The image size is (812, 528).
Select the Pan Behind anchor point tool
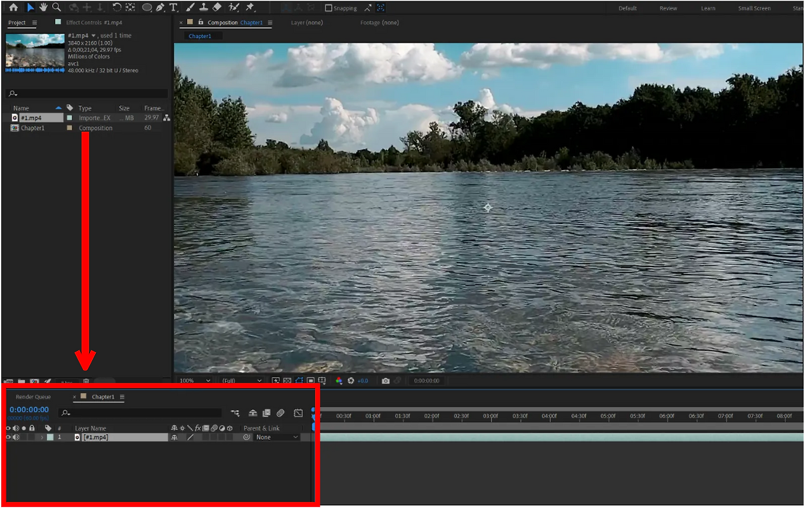coord(130,8)
